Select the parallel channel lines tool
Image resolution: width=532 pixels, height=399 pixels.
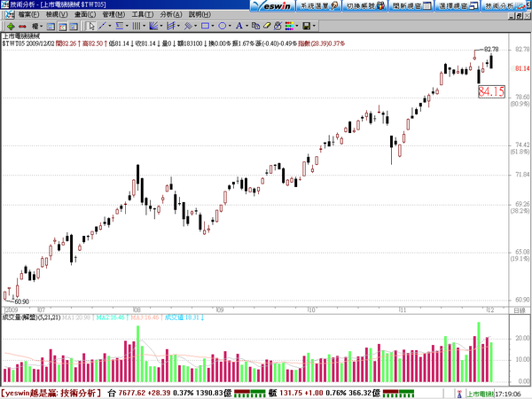pyautogui.click(x=171, y=26)
